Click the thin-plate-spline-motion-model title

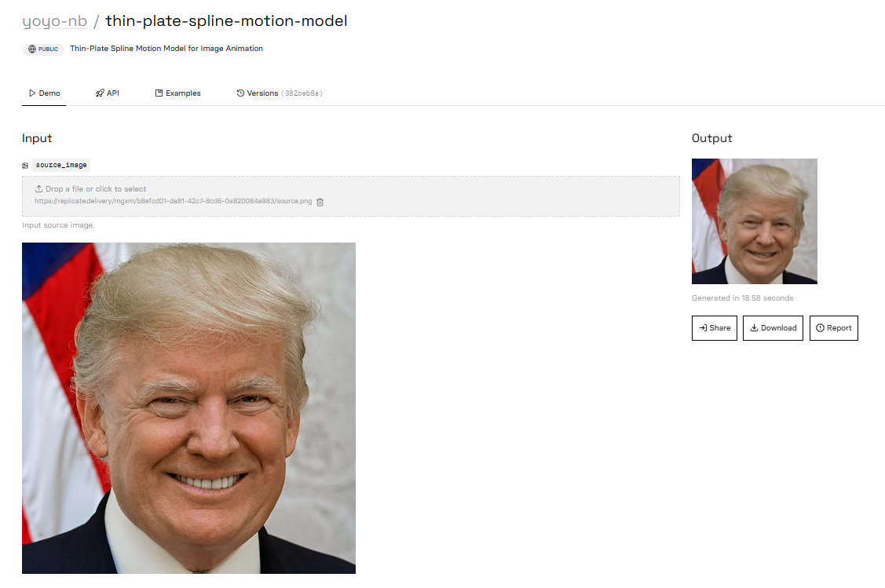[x=226, y=21]
